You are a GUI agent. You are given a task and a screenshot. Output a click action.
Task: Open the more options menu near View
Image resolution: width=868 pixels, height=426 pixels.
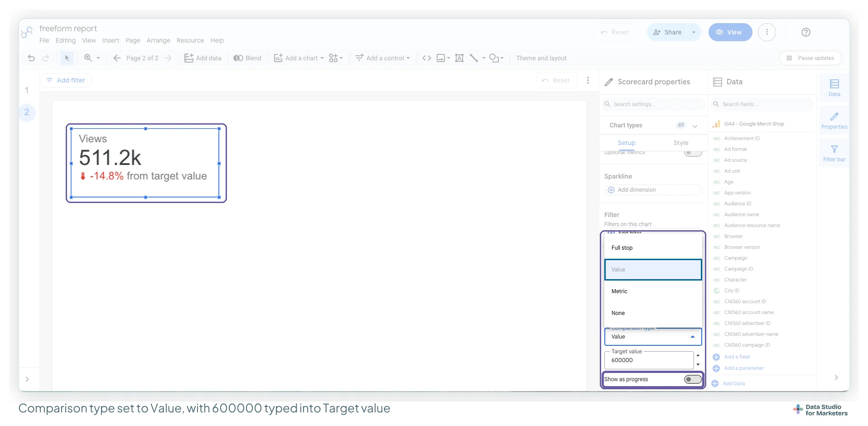[x=767, y=32]
